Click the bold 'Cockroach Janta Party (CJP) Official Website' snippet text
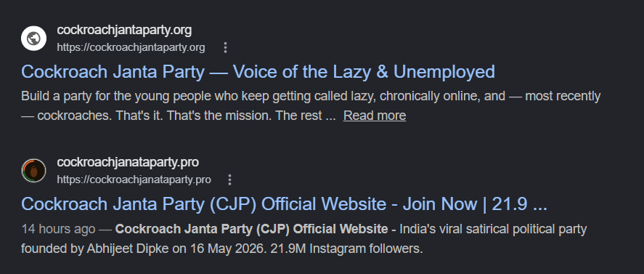The width and height of the screenshot is (644, 274). [251, 229]
